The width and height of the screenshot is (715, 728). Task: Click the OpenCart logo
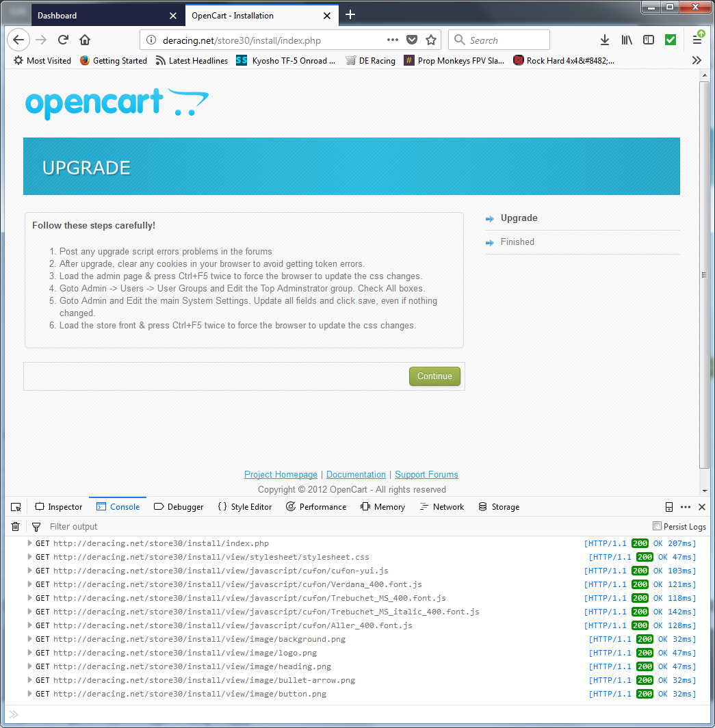tap(117, 103)
